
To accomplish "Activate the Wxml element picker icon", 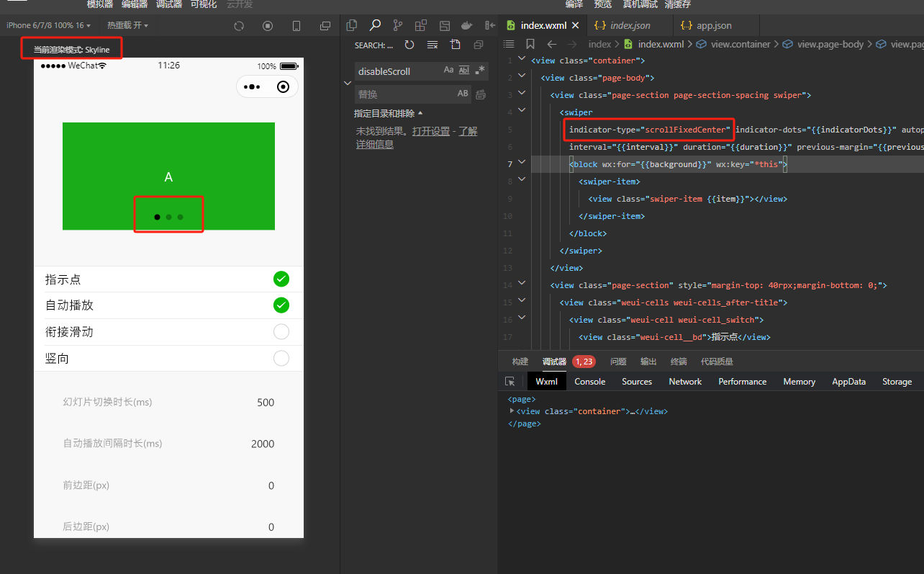I will [x=510, y=382].
